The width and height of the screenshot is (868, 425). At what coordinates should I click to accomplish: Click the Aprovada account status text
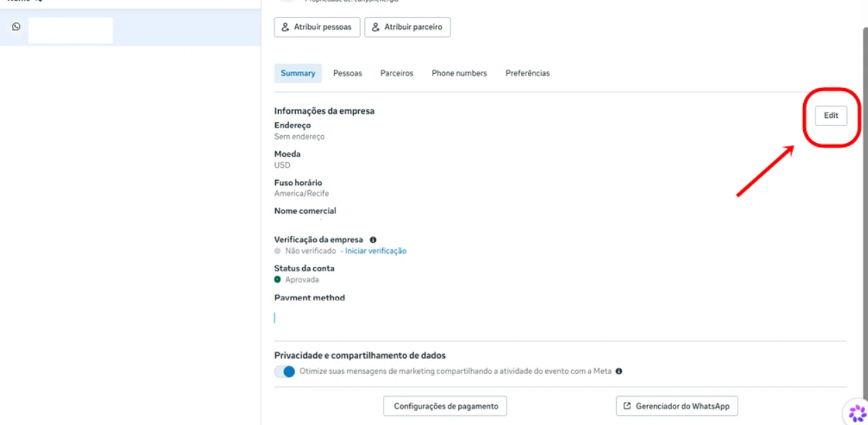302,280
